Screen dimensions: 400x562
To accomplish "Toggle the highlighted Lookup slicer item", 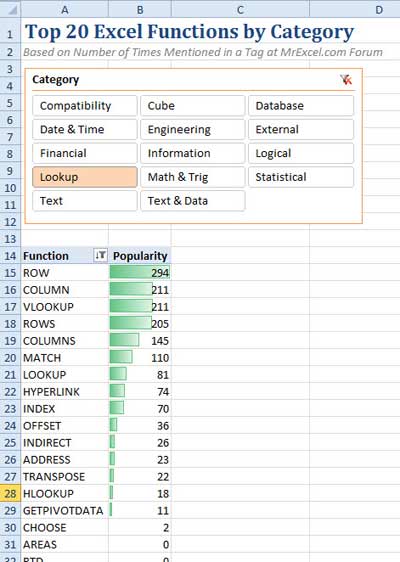I will (x=85, y=177).
